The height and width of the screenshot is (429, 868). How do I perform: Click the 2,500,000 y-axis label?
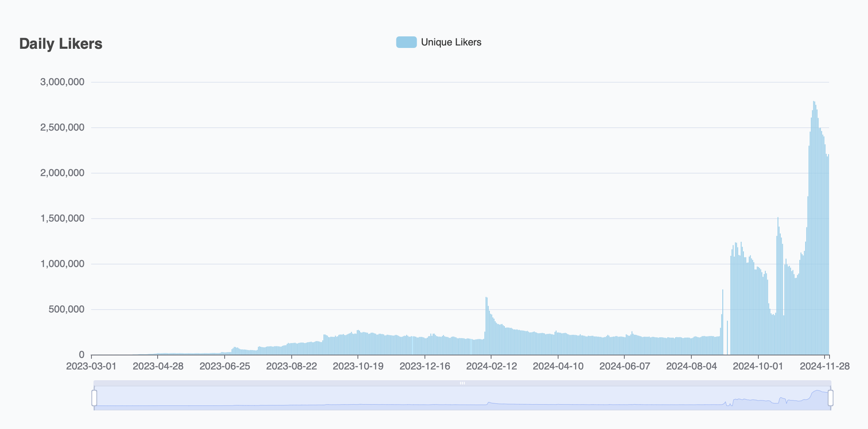(x=62, y=127)
